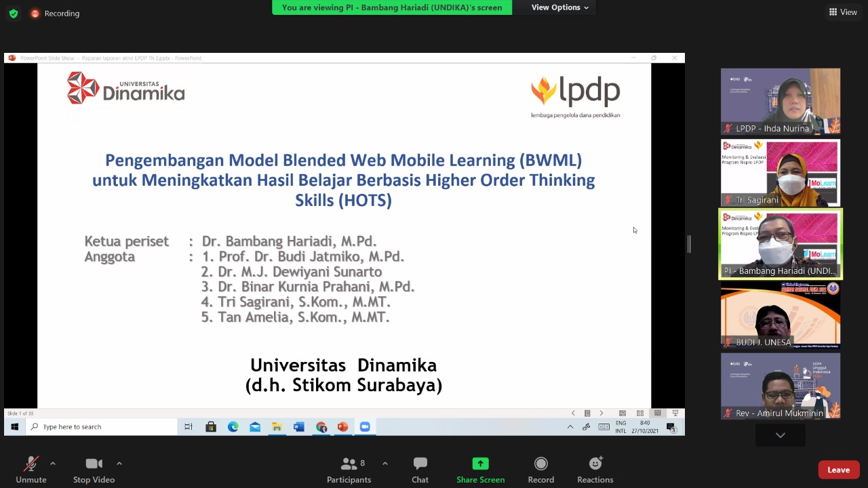Switch to Slide Sorter view icon

(640, 413)
